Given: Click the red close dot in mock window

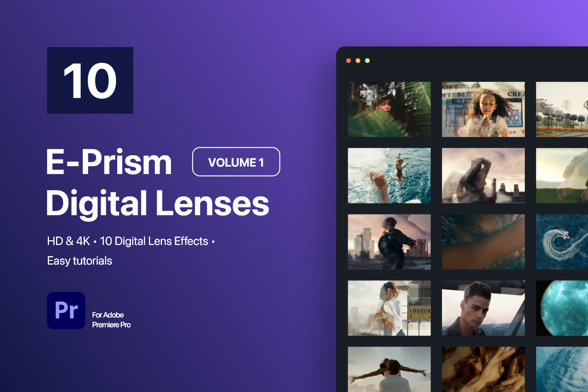Looking at the screenshot, I should coord(348,60).
